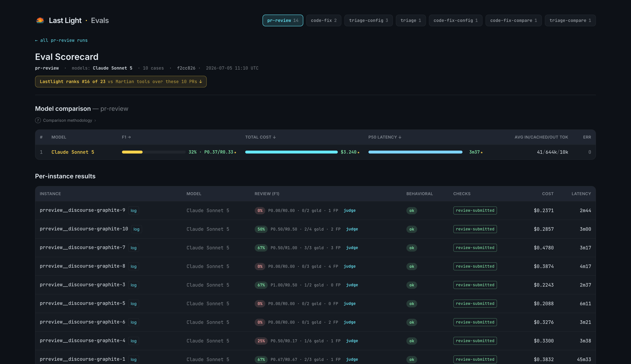Open judge link for discourse-graphite-5
The width and height of the screenshot is (631, 364).
[x=349, y=304]
